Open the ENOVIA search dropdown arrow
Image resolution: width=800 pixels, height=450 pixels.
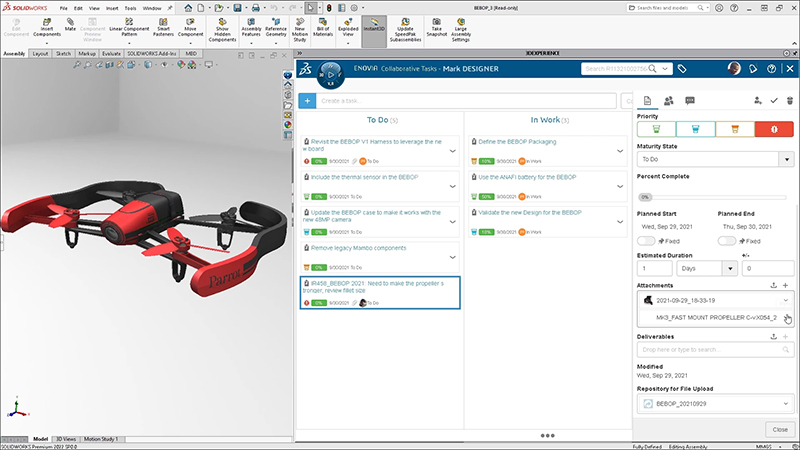pos(665,69)
